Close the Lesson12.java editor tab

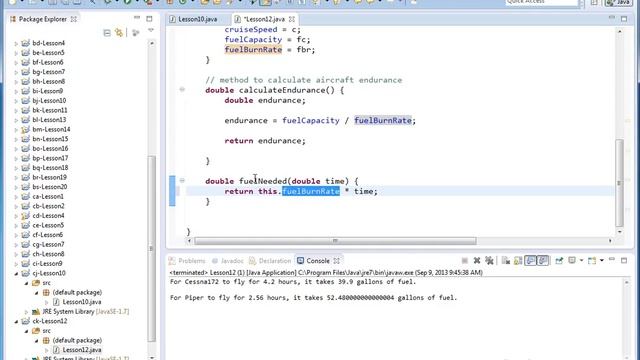[x=292, y=19]
